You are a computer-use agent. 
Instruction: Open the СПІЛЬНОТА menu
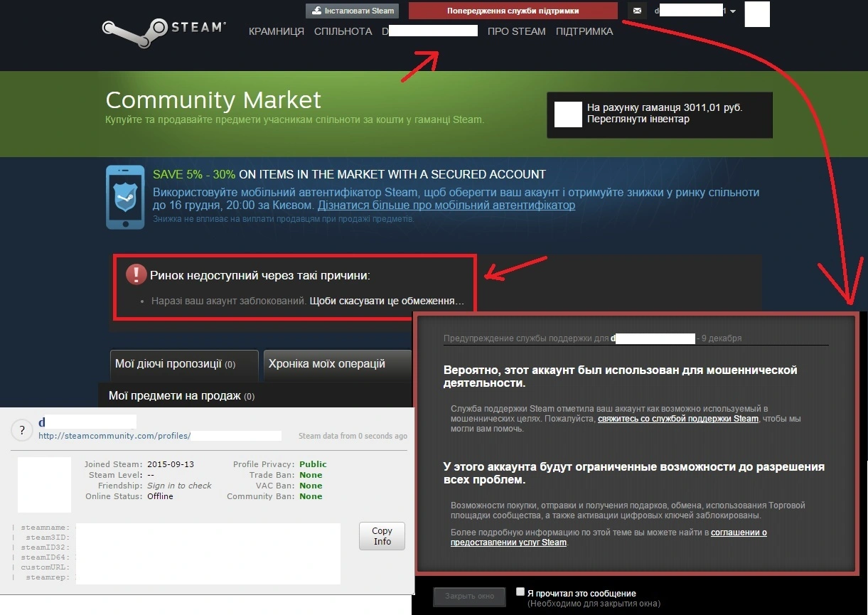click(x=343, y=31)
